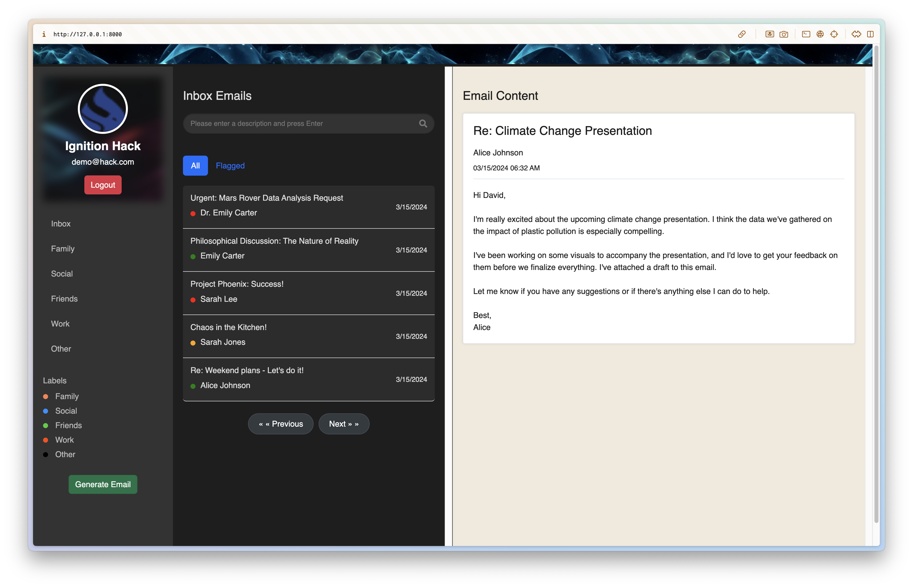Click the globe network icon
This screenshot has height=588, width=913.
pyautogui.click(x=820, y=34)
